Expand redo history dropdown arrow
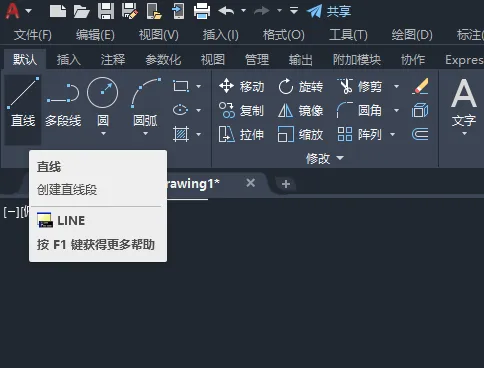The width and height of the screenshot is (484, 368). tap(279, 11)
